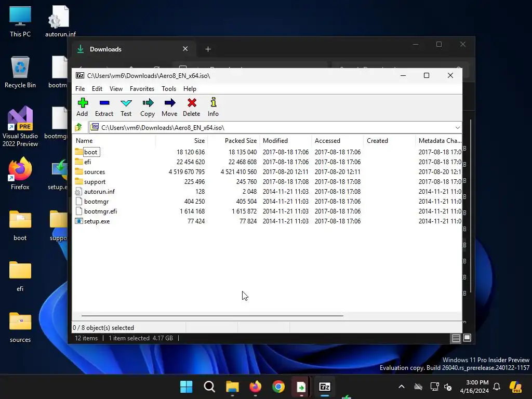Image resolution: width=532 pixels, height=399 pixels.
Task: Switch Explorer to details view icon
Action: [456, 338]
